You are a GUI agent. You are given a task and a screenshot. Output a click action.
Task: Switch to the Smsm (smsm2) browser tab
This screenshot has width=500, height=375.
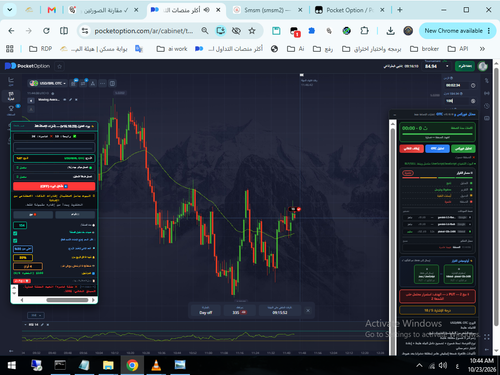click(x=267, y=10)
